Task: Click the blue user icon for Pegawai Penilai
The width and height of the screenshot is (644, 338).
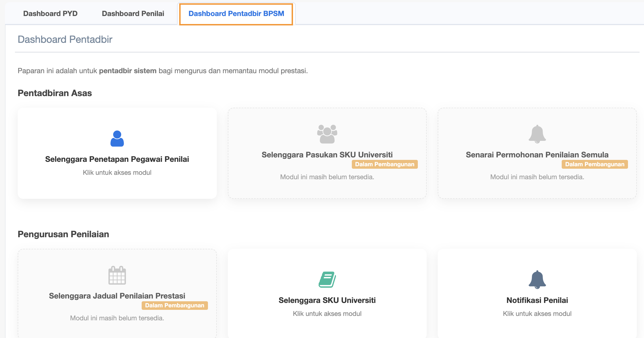Action: (x=117, y=138)
